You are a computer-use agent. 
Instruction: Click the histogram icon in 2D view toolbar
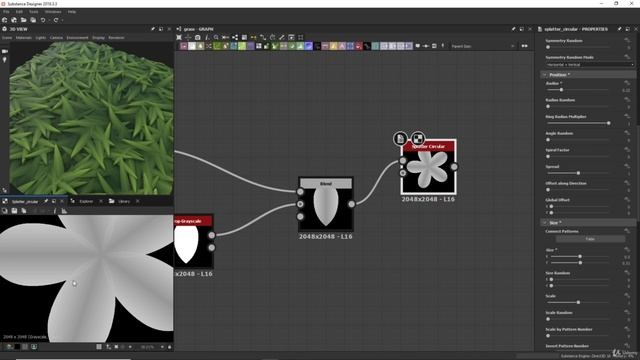tap(64, 211)
